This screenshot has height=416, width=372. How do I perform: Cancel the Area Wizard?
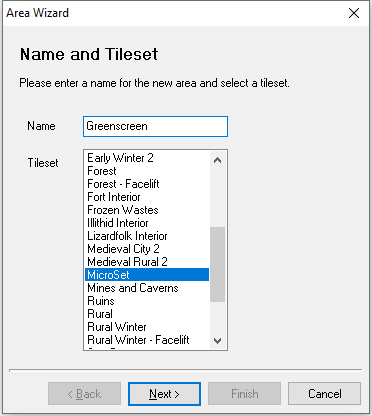pos(325,394)
